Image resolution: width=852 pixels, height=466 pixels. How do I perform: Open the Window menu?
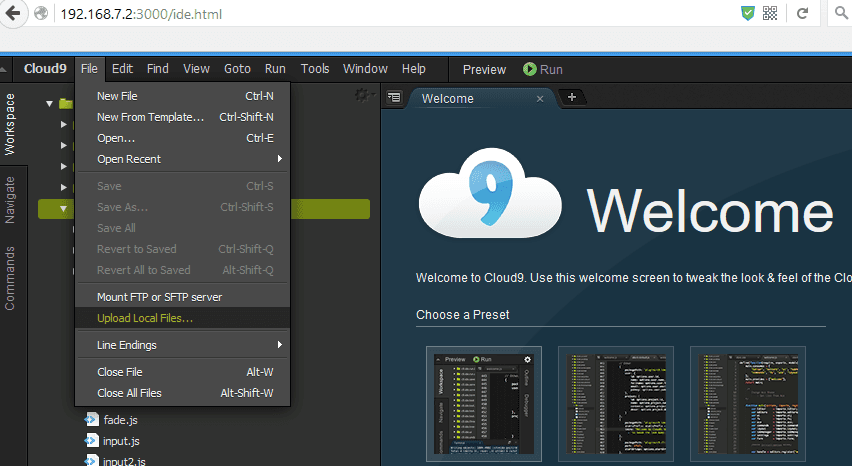click(x=365, y=68)
